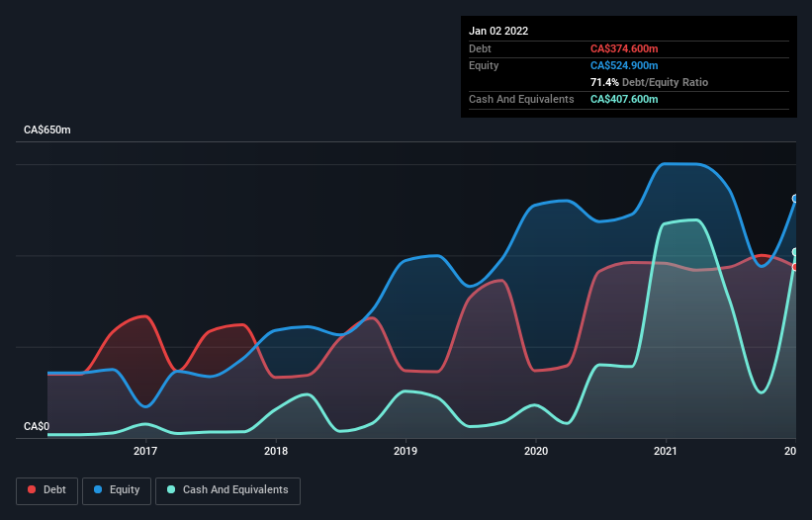Click the red Debt endpoint marker
The width and height of the screenshot is (812, 520).
(x=795, y=267)
